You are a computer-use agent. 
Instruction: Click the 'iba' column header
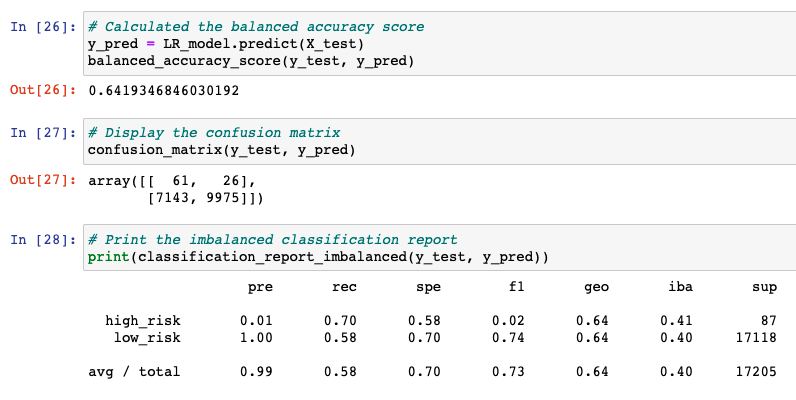click(x=680, y=287)
